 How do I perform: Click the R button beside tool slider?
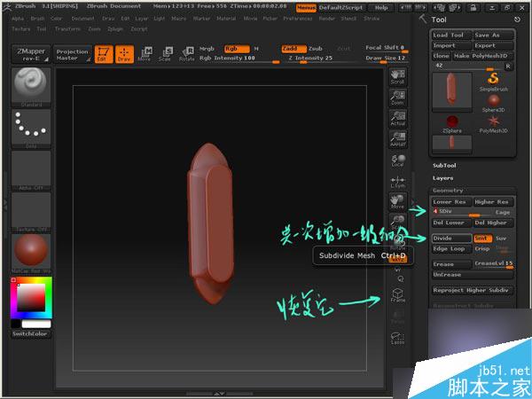(x=508, y=66)
